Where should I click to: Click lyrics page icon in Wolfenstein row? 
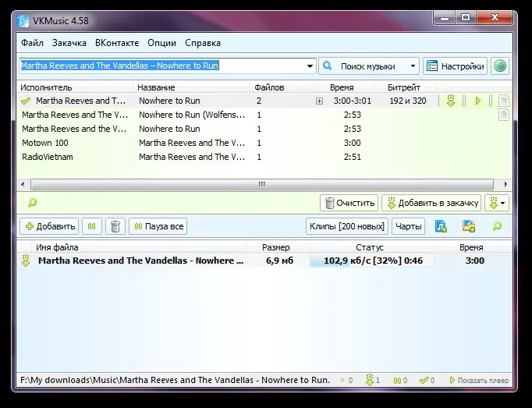click(x=504, y=115)
